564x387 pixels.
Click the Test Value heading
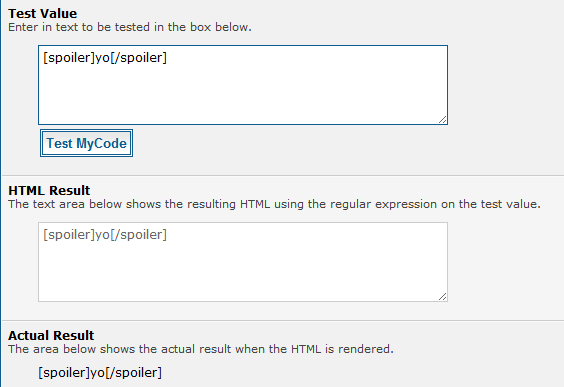[x=42, y=14]
